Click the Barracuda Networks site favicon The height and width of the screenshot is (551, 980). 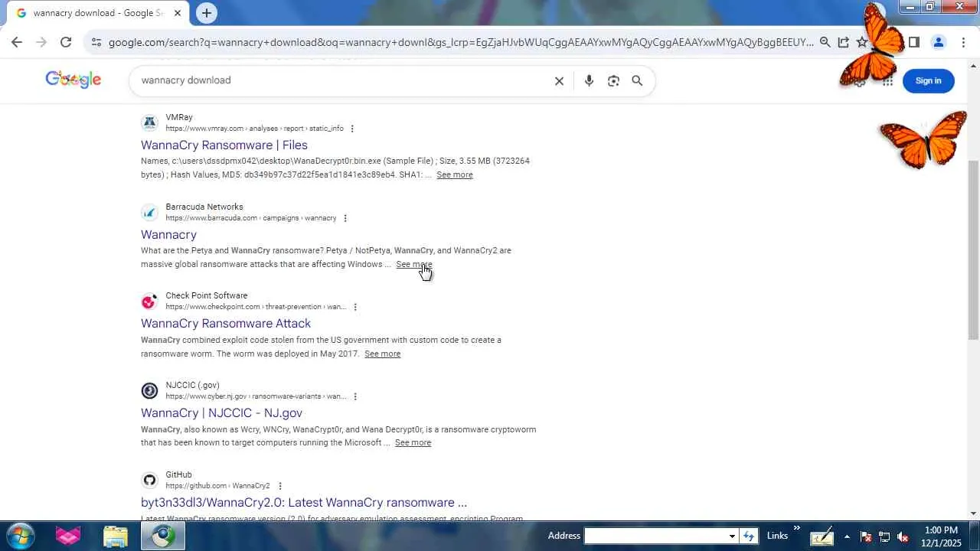pyautogui.click(x=149, y=212)
